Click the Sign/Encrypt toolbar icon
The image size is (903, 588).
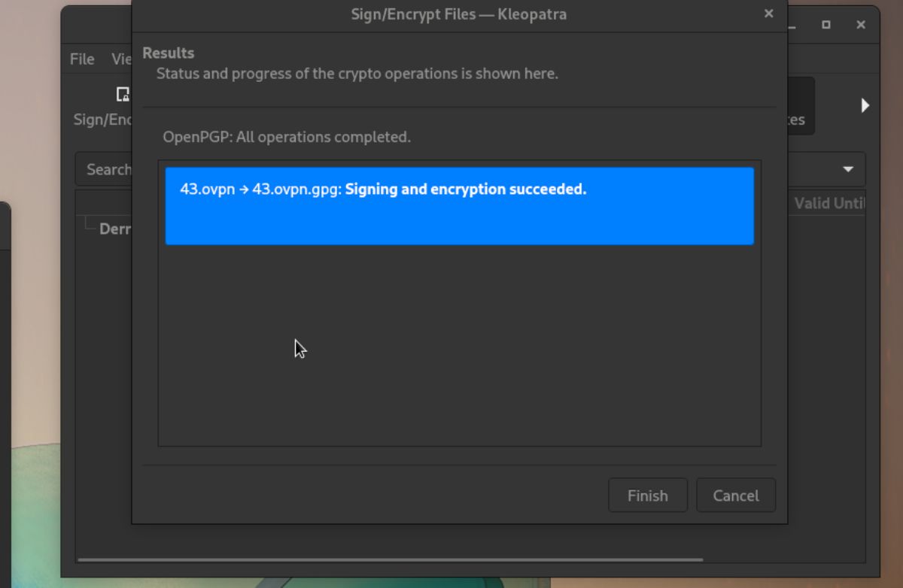[x=123, y=95]
